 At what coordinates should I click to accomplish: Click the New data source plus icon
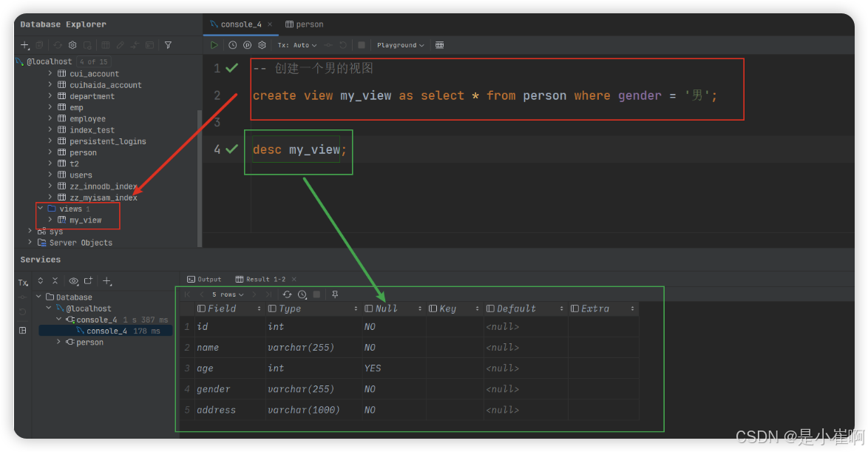(24, 45)
